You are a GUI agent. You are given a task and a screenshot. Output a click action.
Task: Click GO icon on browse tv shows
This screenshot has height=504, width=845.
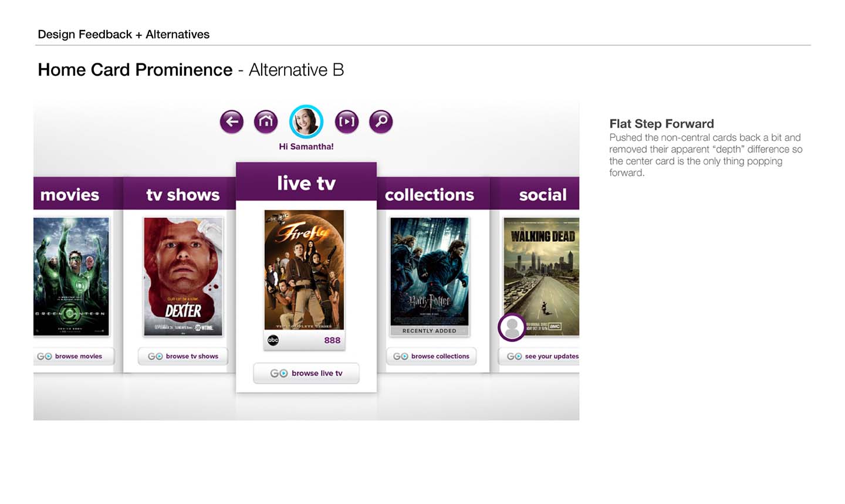point(156,356)
